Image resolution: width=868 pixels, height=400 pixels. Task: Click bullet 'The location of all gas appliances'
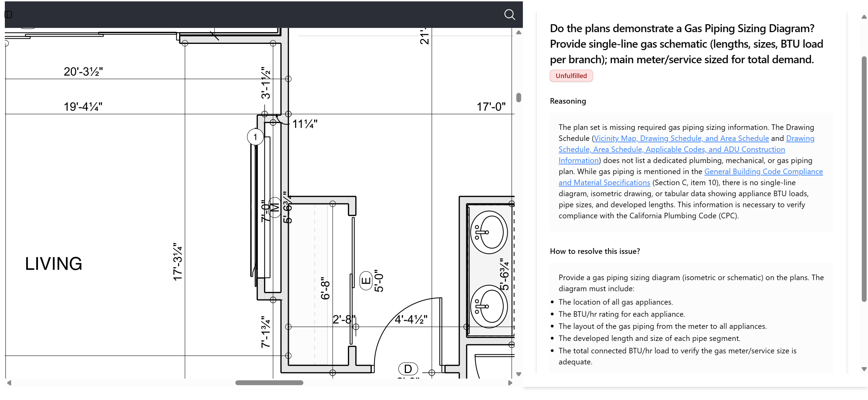click(x=616, y=302)
